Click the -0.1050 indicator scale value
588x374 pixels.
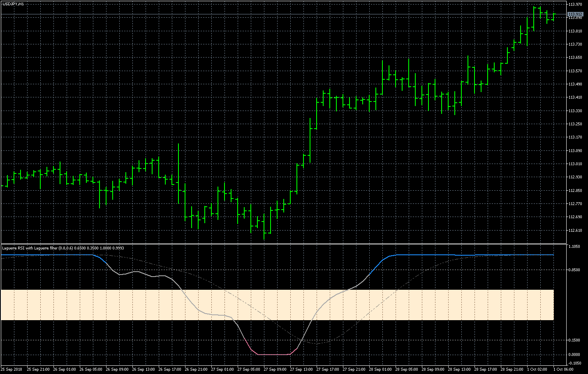click(574, 363)
